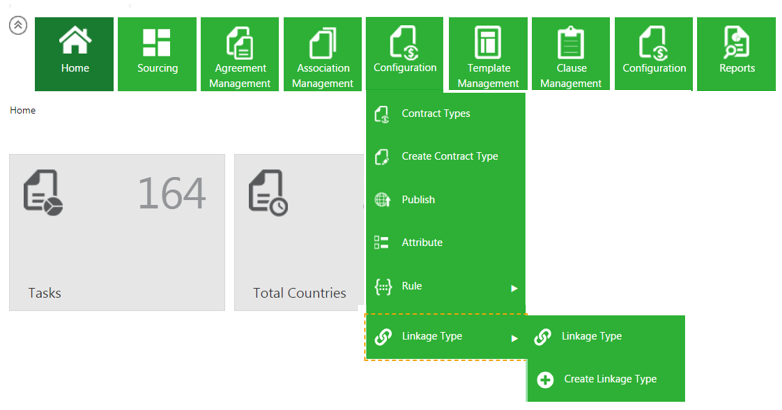This screenshot has height=410, width=782.
Task: Expand the Rule submenu arrow
Action: point(514,288)
